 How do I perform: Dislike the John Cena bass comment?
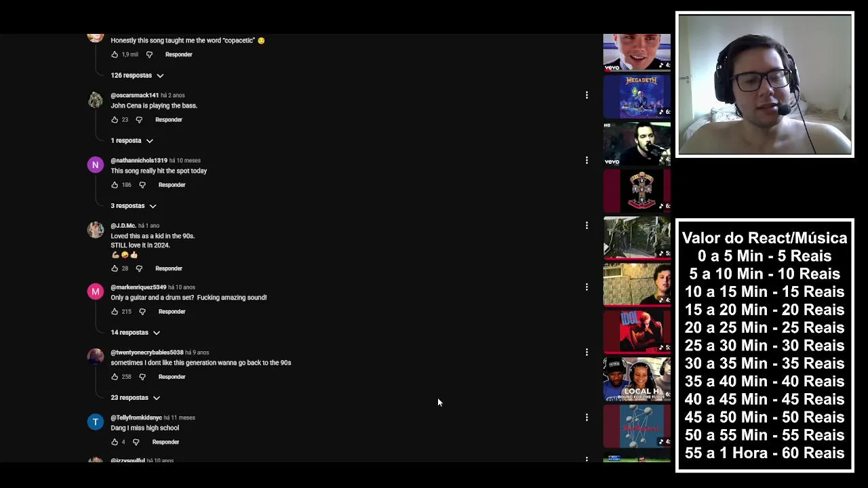[x=139, y=119]
